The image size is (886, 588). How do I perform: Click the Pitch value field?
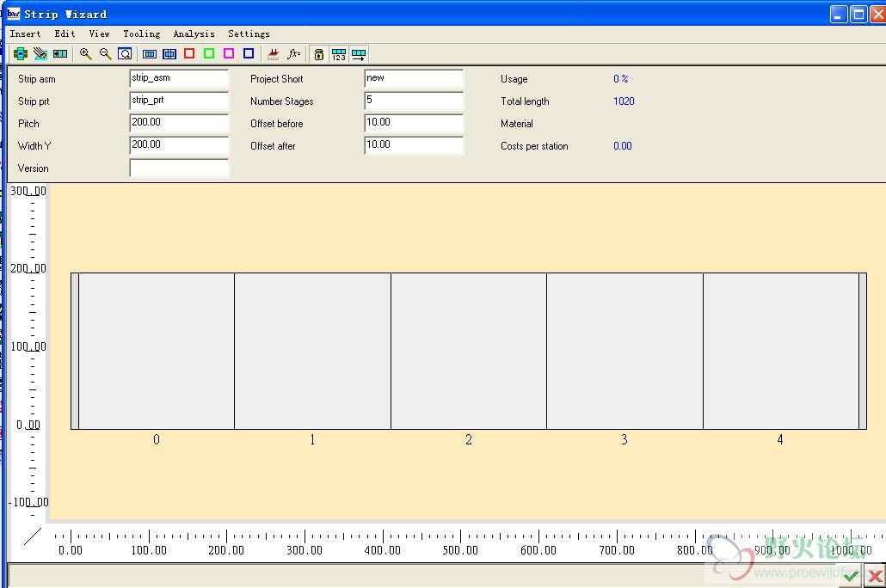click(x=179, y=123)
